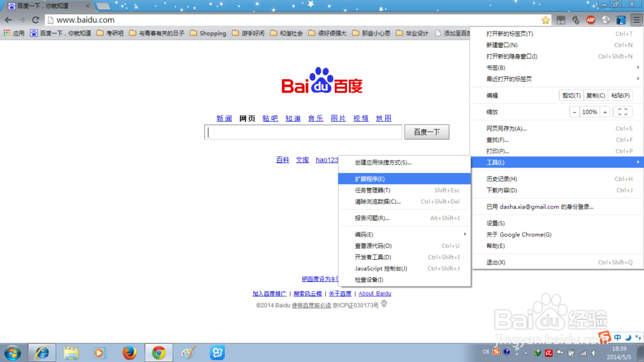The width and height of the screenshot is (644, 362).
Task: Launch Internet Explorer from taskbar
Action: coord(42,353)
